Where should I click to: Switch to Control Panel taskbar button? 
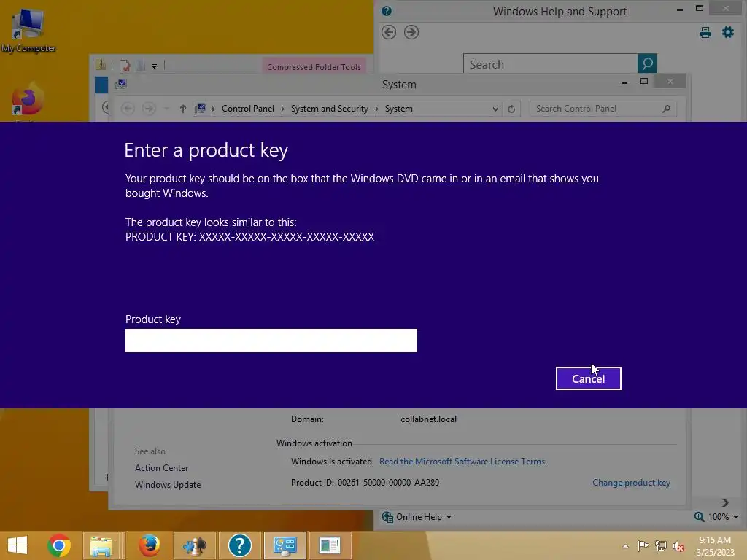click(285, 545)
